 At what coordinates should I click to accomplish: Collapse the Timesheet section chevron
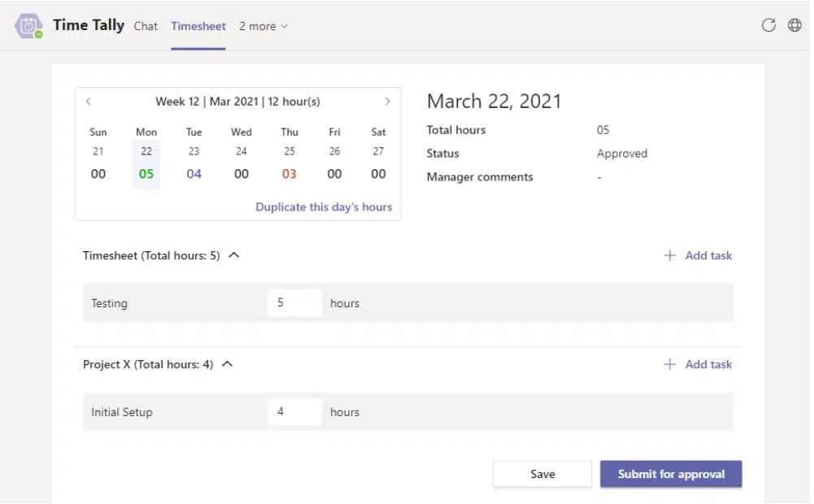point(234,255)
